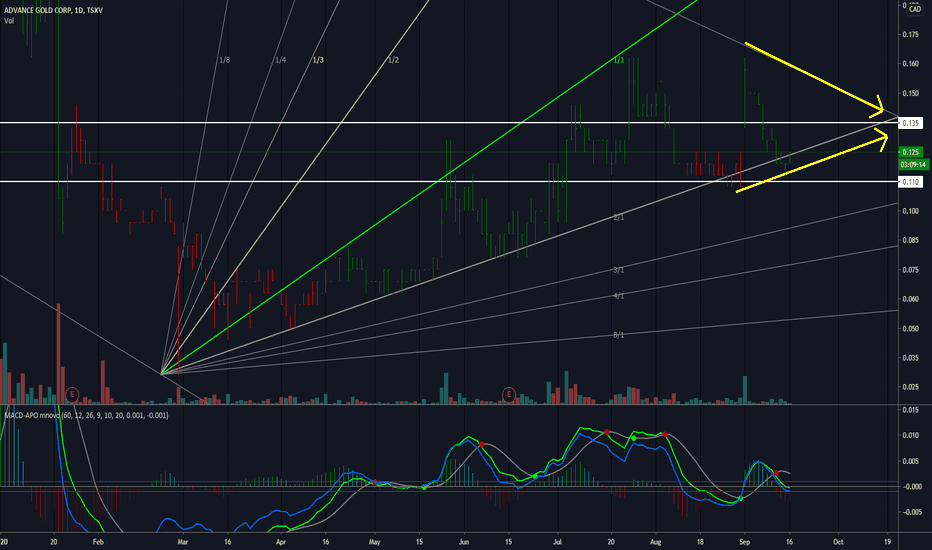Click the red MACD signal dot in mid-September
Screen dimensions: 932x550
click(776, 473)
